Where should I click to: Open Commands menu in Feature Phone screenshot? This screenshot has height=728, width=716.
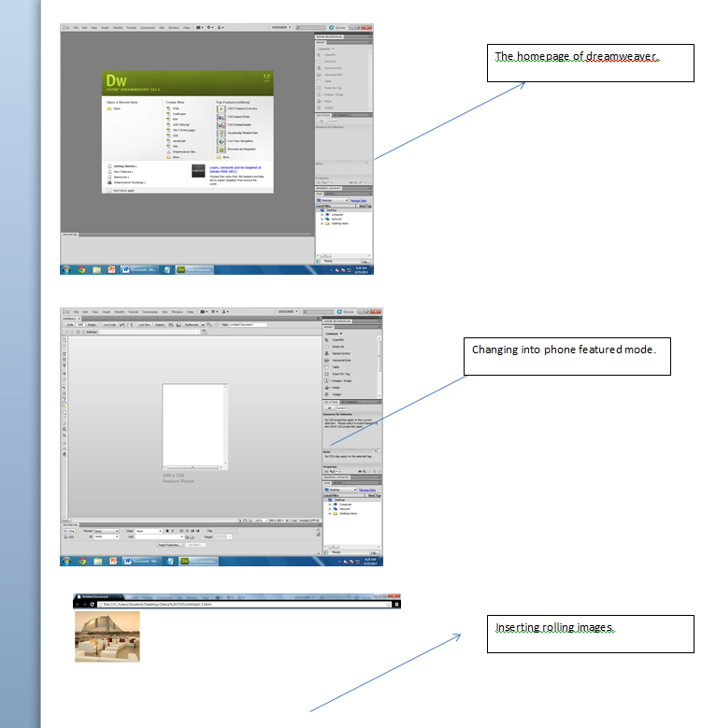coord(150,312)
